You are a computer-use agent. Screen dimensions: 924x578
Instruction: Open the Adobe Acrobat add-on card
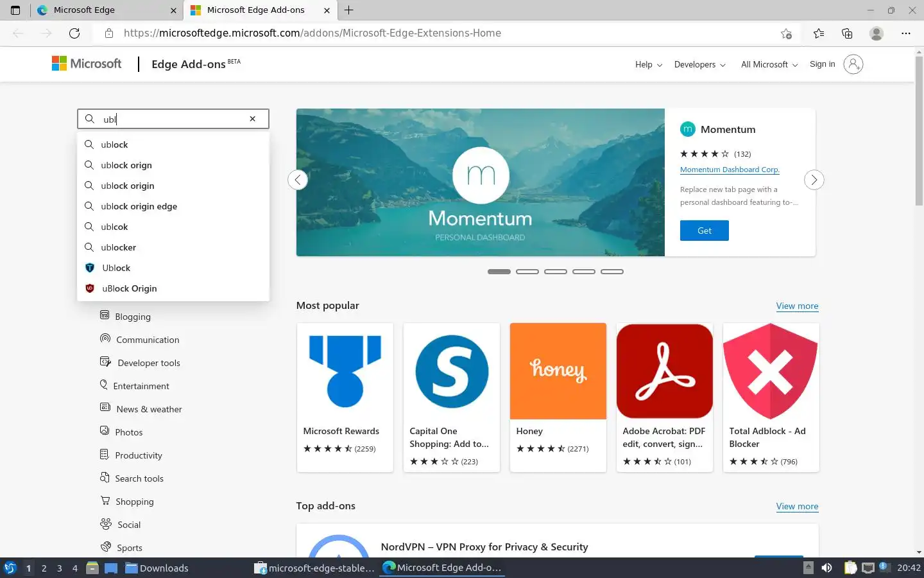click(x=665, y=398)
